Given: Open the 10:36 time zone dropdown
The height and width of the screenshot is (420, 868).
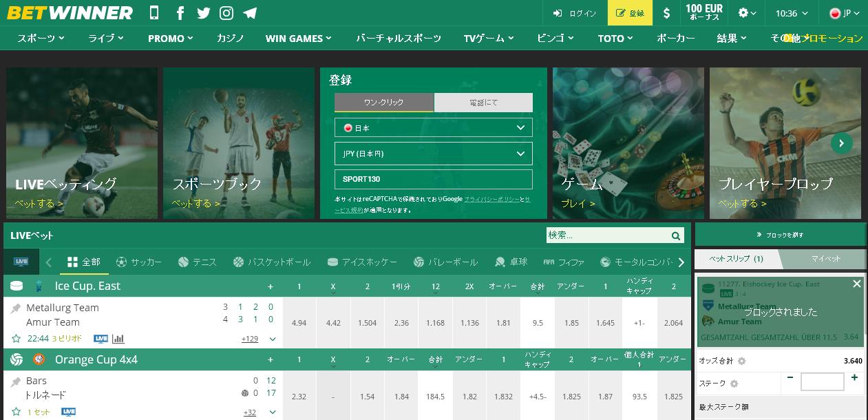Looking at the screenshot, I should [791, 13].
